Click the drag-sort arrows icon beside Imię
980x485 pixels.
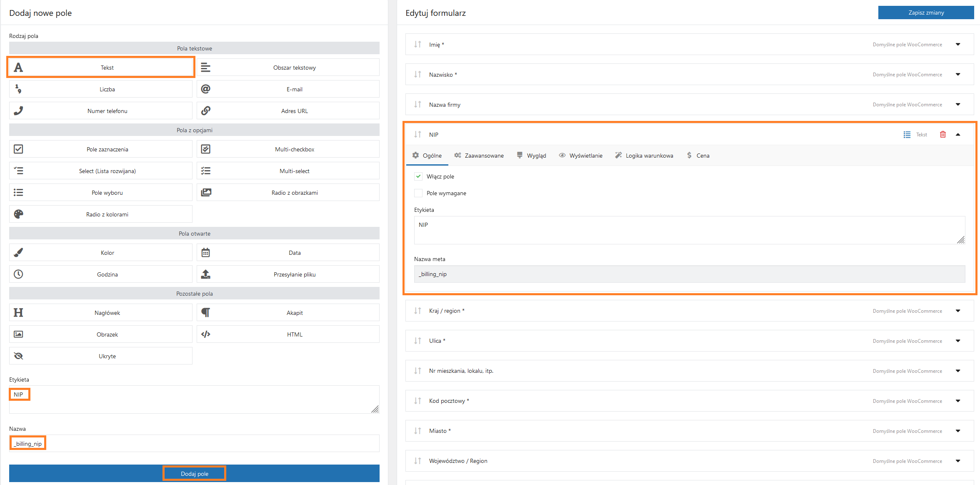[417, 44]
